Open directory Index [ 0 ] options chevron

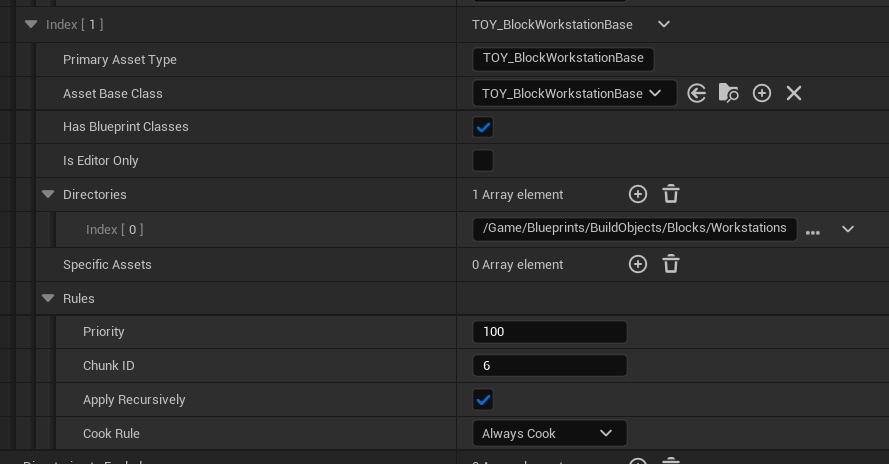coord(848,229)
